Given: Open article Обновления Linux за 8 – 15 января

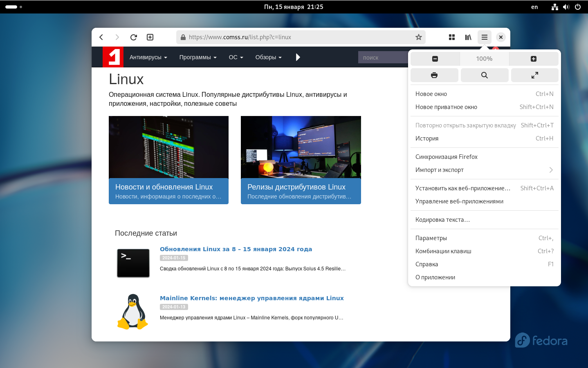Looking at the screenshot, I should [236, 249].
